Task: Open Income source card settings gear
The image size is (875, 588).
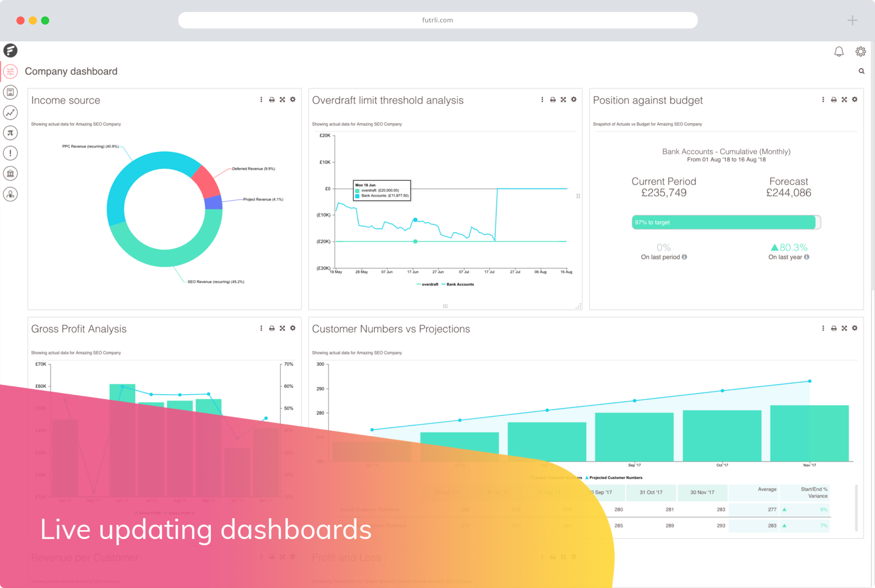Action: coord(293,99)
